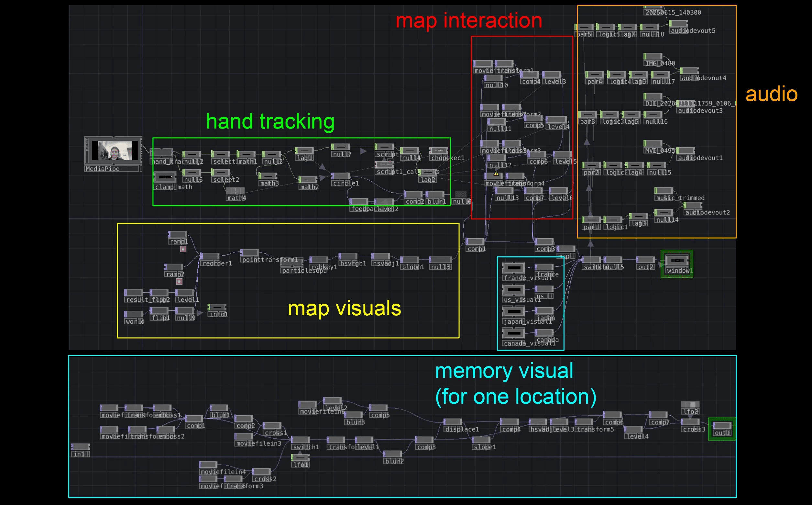Screen dimensions: 812x505
Task: Click the MediaPipe webcam preview node
Action: 114,150
